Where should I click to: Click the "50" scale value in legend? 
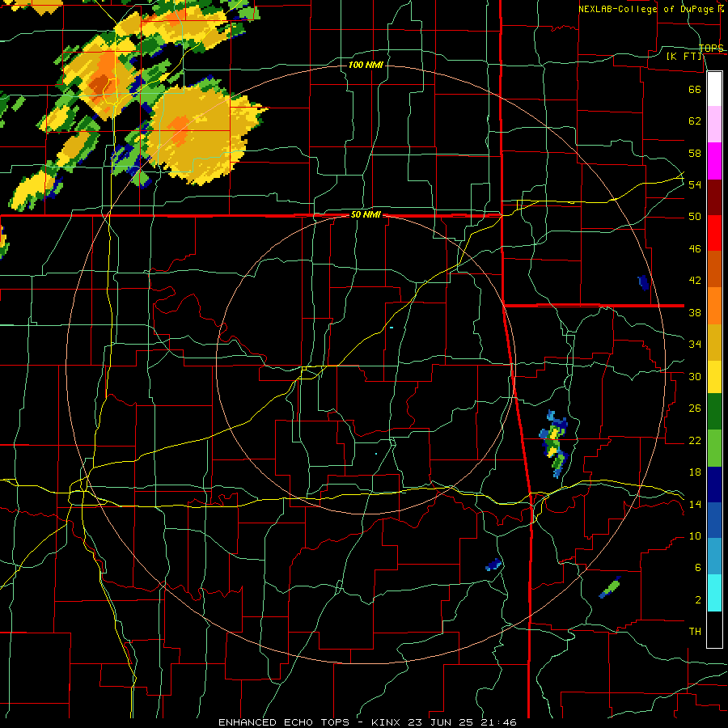coord(695,217)
